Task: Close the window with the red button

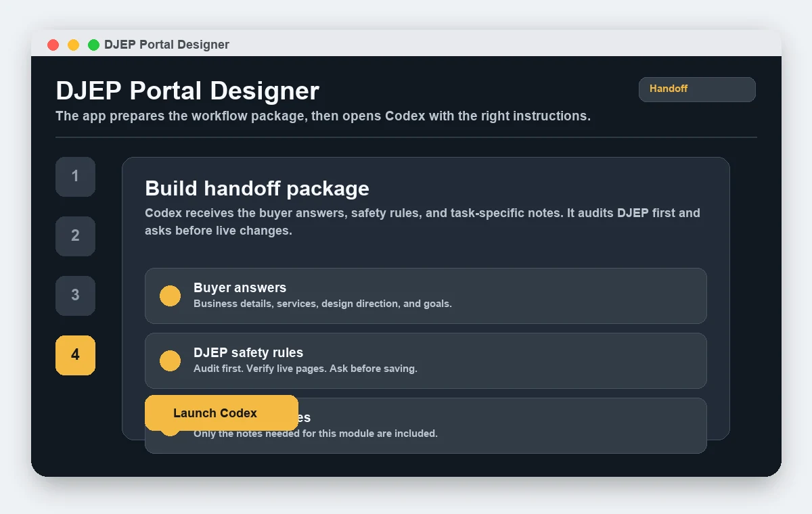Action: (53, 45)
